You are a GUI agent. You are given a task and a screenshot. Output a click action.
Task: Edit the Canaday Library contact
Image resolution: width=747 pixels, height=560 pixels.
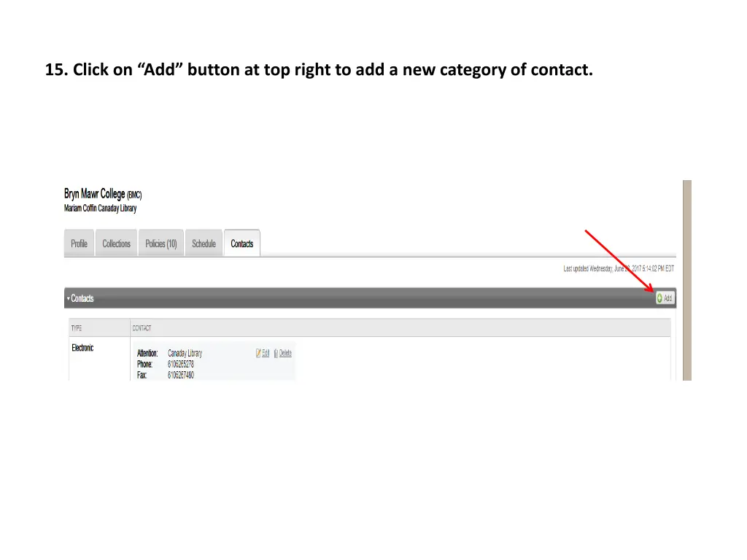[263, 353]
